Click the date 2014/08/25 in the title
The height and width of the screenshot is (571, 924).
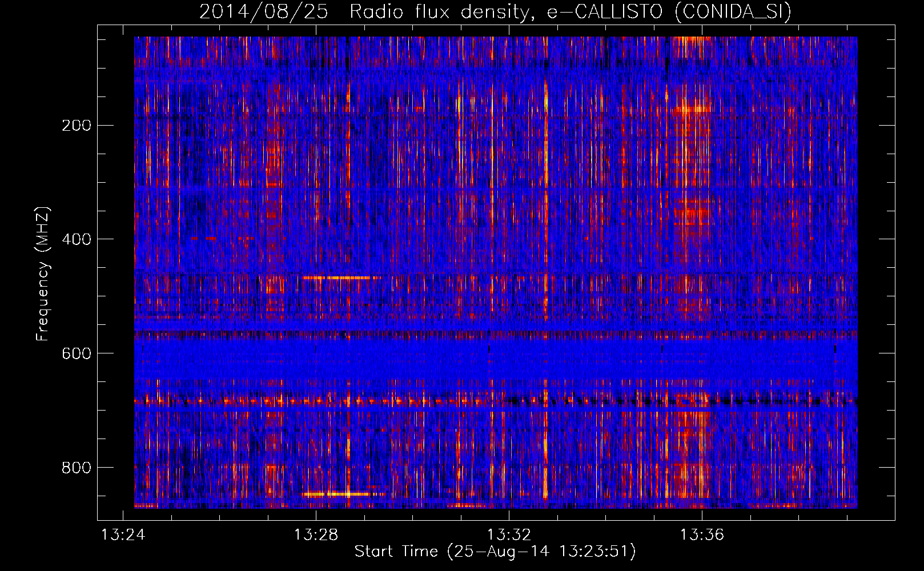(x=264, y=11)
